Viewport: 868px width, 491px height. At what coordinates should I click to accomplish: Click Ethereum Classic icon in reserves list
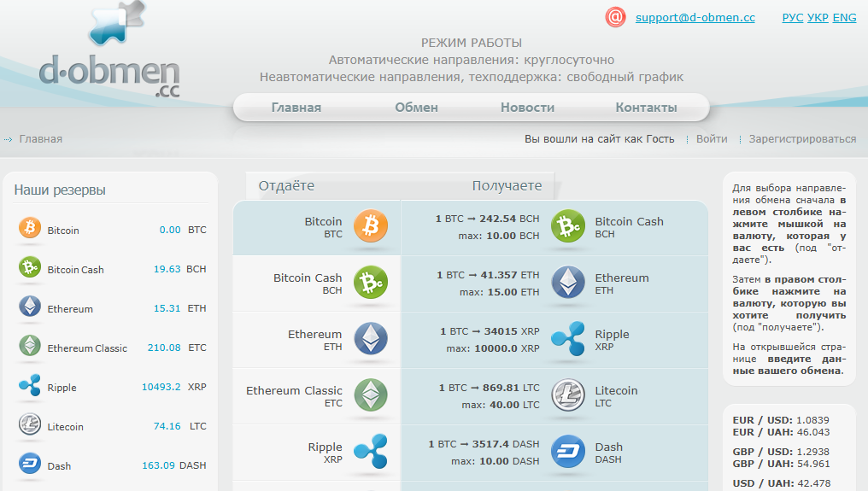[30, 346]
